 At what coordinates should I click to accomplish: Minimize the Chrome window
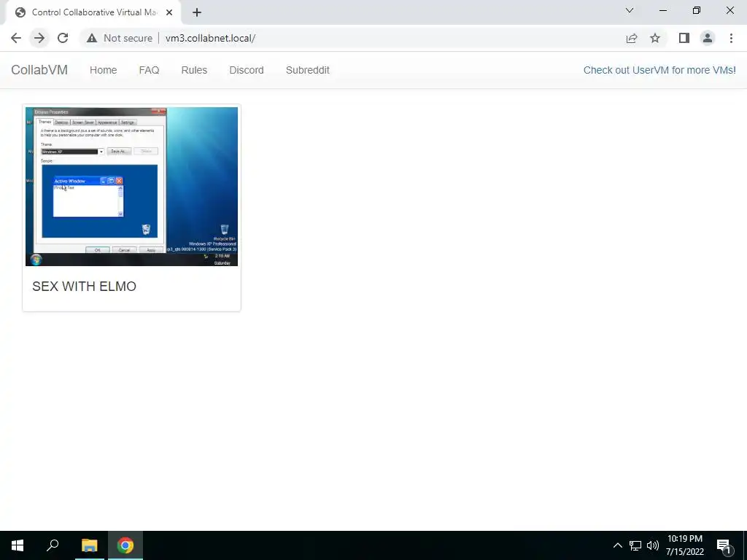coord(662,10)
